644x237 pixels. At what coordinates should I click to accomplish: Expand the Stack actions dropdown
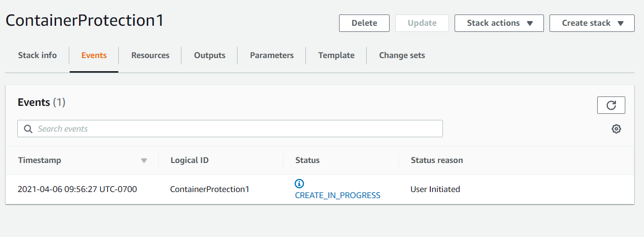pos(499,23)
